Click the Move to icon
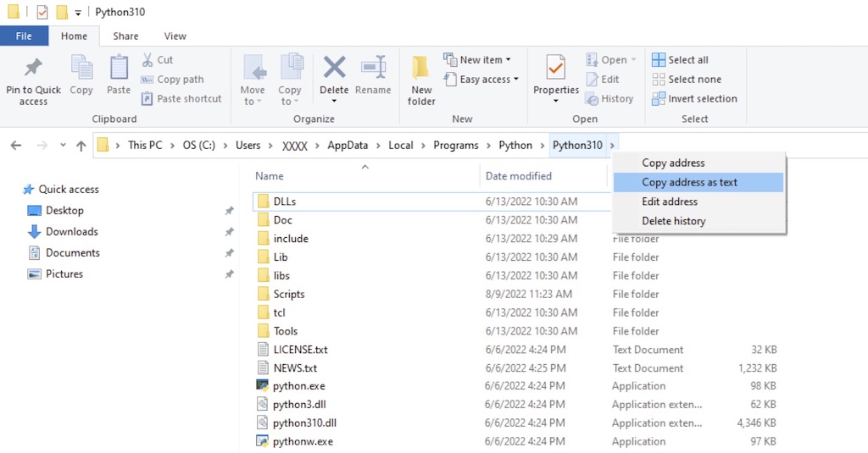This screenshot has height=453, width=868. coord(254,68)
